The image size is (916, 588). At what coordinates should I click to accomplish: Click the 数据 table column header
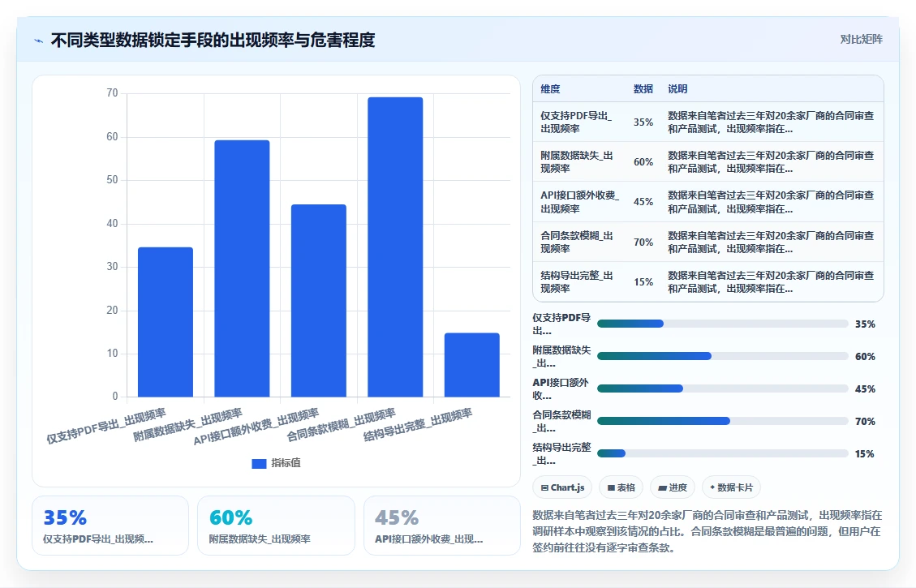pyautogui.click(x=643, y=88)
